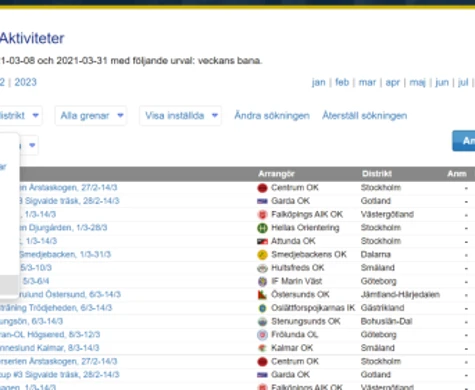Click the Återställ sökningen link
This screenshot has height=390, width=475.
click(364, 116)
